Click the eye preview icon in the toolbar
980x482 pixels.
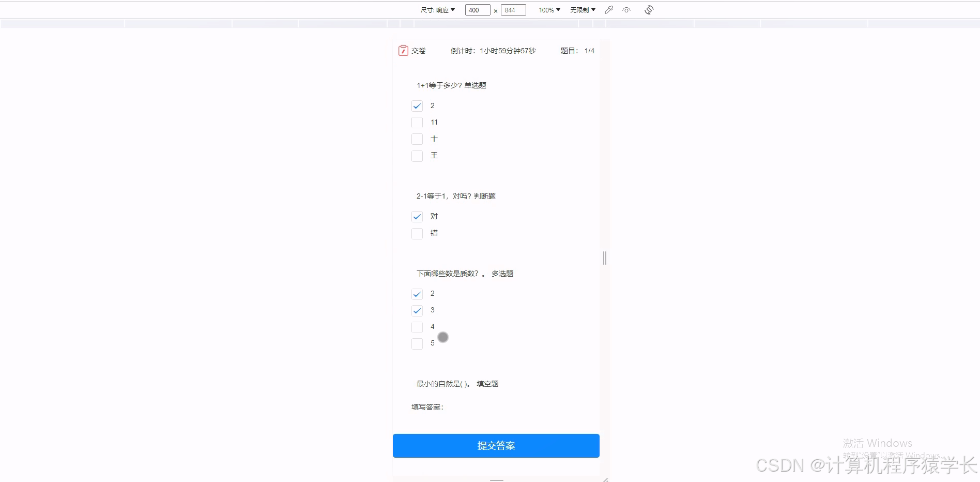[626, 9]
